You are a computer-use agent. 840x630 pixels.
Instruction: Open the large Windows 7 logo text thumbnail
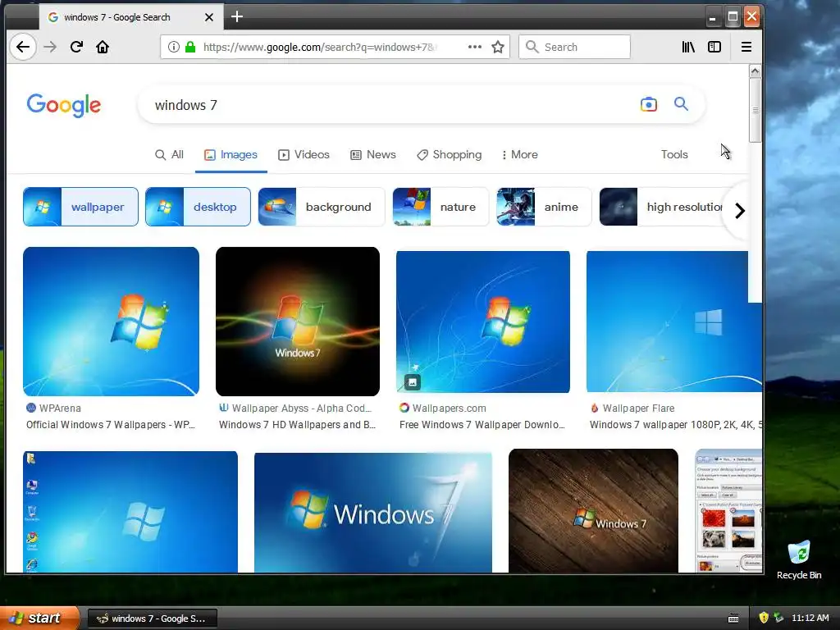[x=373, y=513]
